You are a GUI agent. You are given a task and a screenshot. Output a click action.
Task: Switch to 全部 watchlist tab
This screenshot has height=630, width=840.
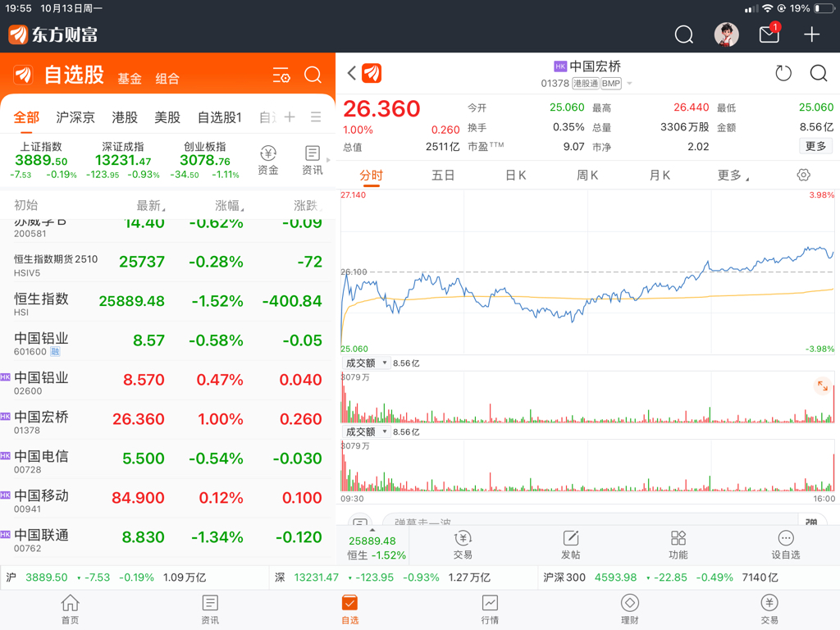26,116
